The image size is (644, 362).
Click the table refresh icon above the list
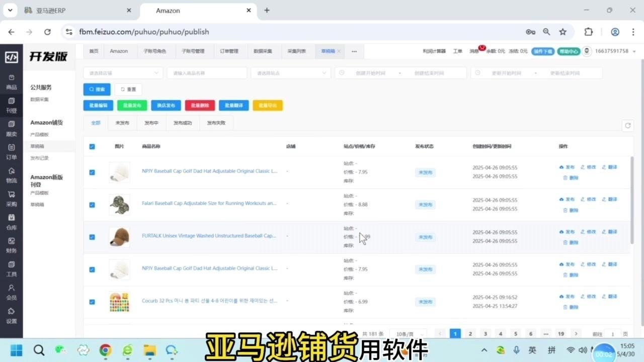click(627, 126)
